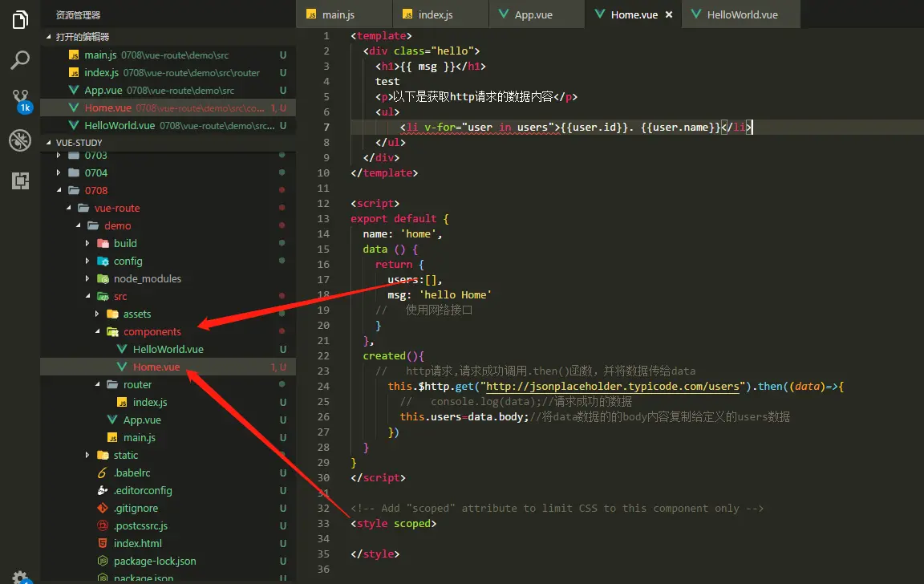The image size is (924, 584).
Task: Open Source Control view with 1k badge
Action: point(21,101)
